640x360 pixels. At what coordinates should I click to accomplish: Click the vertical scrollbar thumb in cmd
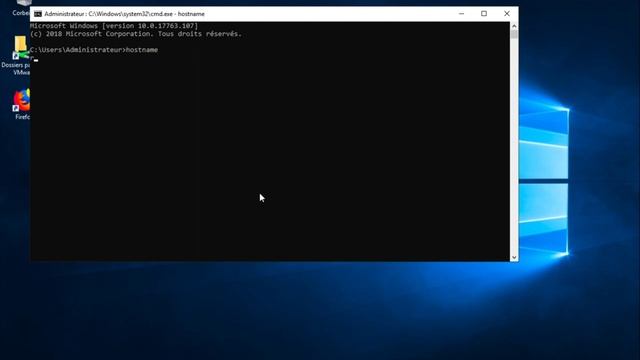[514, 34]
